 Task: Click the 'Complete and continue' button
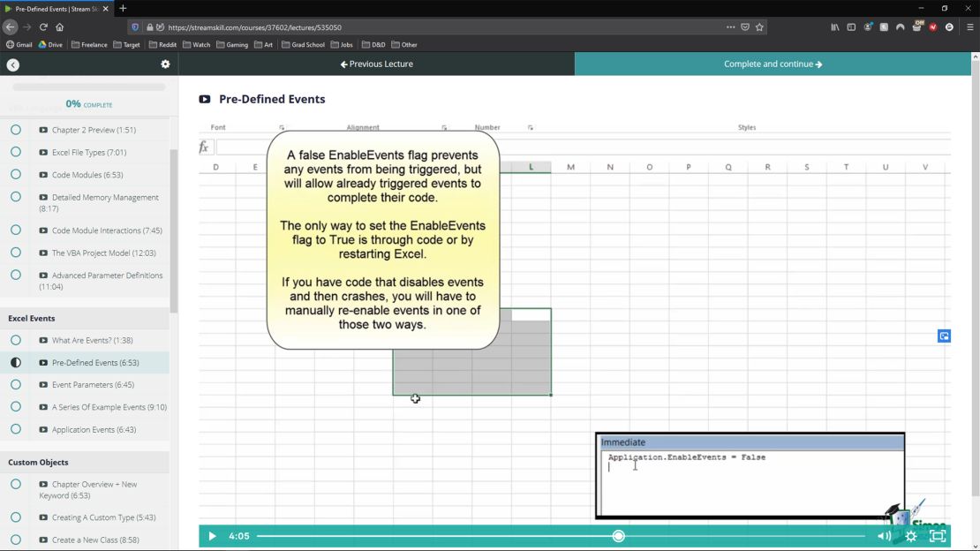(772, 64)
